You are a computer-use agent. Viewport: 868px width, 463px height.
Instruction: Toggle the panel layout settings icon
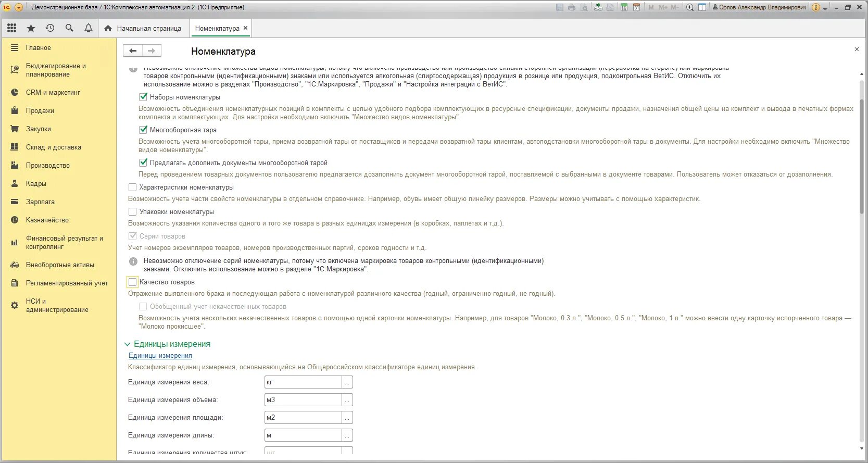[702, 7]
